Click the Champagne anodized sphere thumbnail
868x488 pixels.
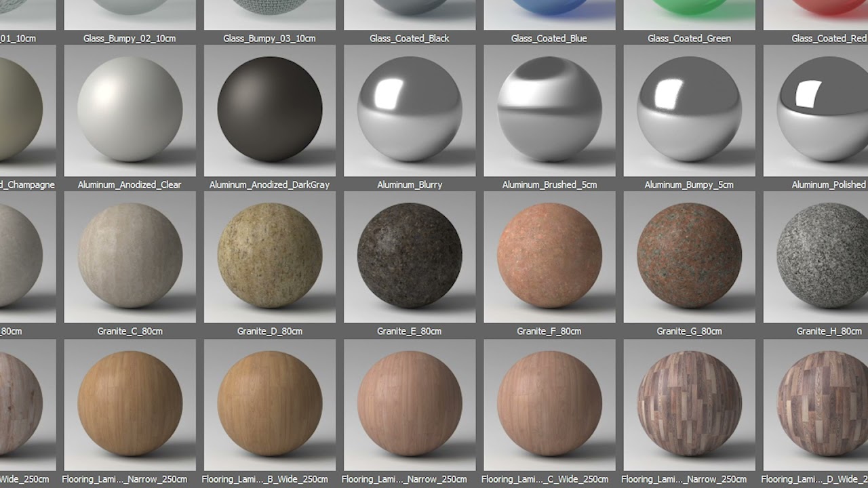coord(28,110)
